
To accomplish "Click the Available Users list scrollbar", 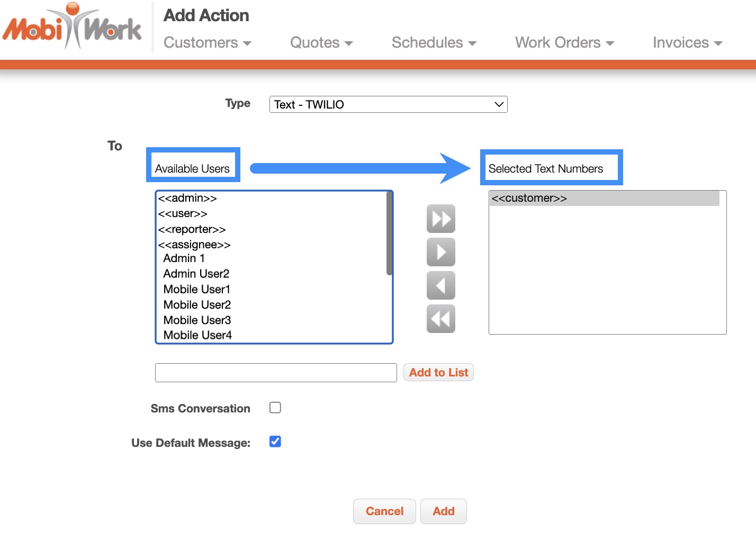I will (389, 233).
